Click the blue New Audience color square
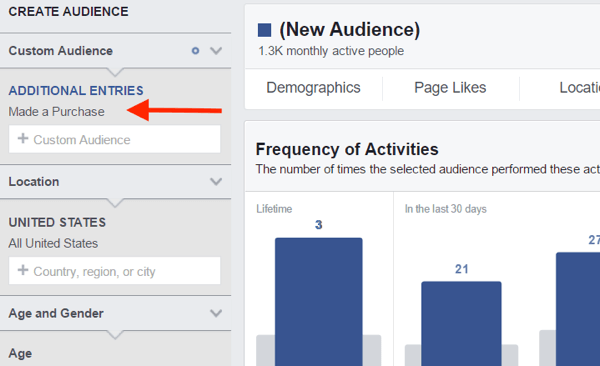Image resolution: width=600 pixels, height=366 pixels. (x=264, y=30)
